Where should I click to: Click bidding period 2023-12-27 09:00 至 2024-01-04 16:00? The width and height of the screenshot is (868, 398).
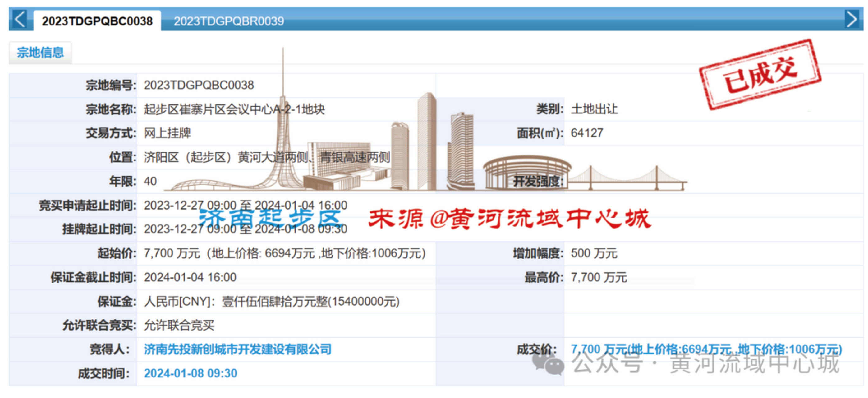[x=245, y=205]
